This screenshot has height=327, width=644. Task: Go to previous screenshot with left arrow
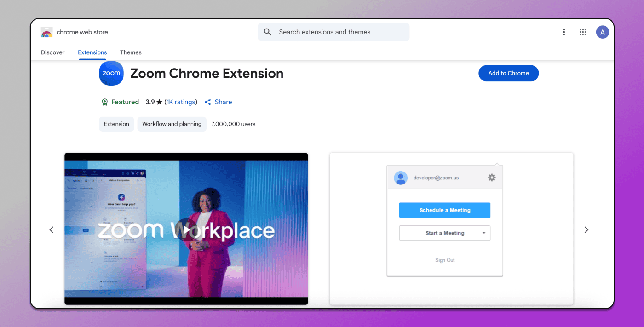click(52, 229)
